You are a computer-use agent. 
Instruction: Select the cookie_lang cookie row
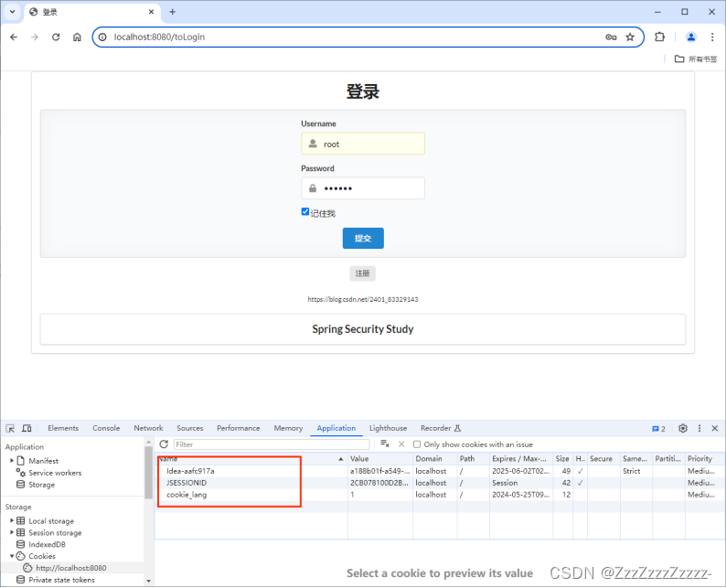tap(440, 495)
